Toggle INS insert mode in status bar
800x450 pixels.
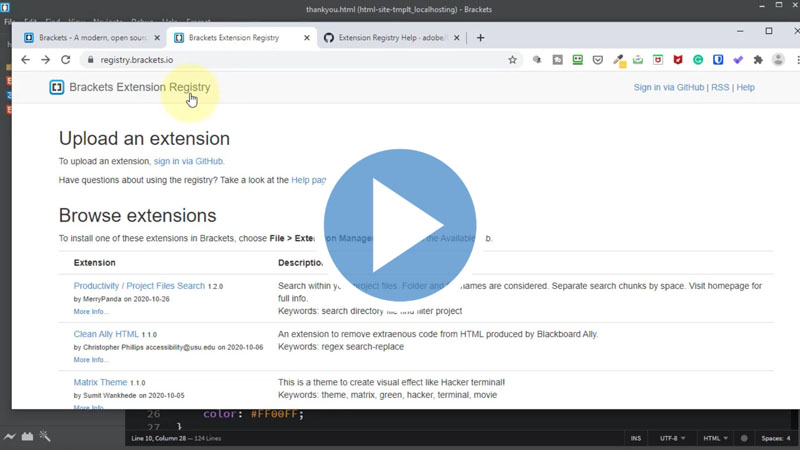(x=636, y=438)
